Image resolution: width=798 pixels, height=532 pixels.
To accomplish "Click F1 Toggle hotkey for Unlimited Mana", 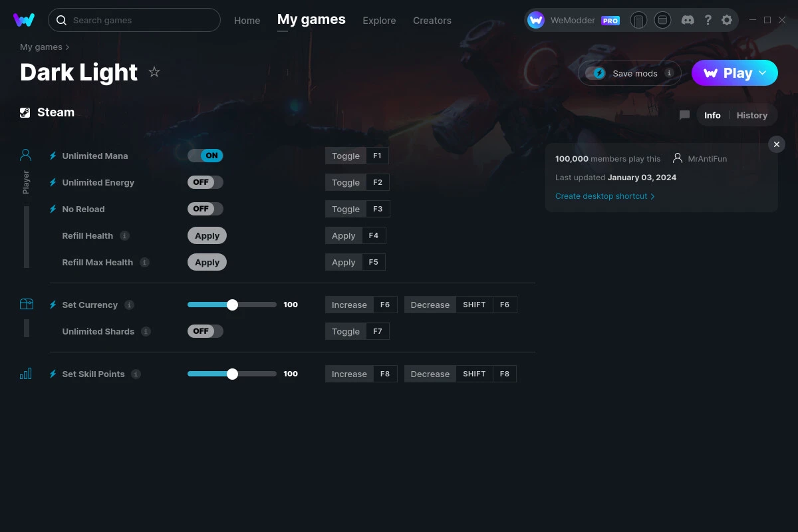I will (357, 156).
